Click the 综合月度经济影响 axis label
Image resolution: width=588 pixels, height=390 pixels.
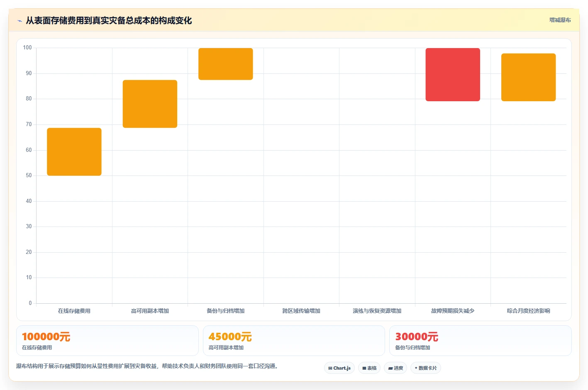[528, 311]
